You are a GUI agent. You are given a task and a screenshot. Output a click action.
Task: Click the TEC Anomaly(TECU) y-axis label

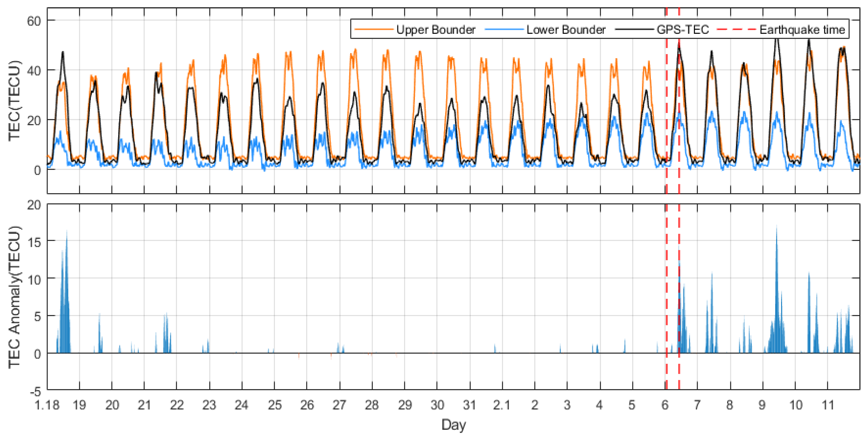[14, 297]
